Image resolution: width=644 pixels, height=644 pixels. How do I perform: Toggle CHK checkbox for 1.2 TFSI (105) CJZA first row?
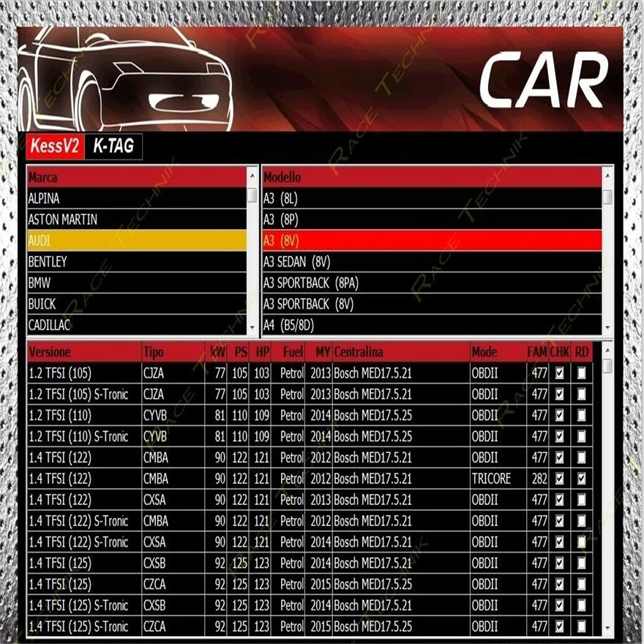559,373
